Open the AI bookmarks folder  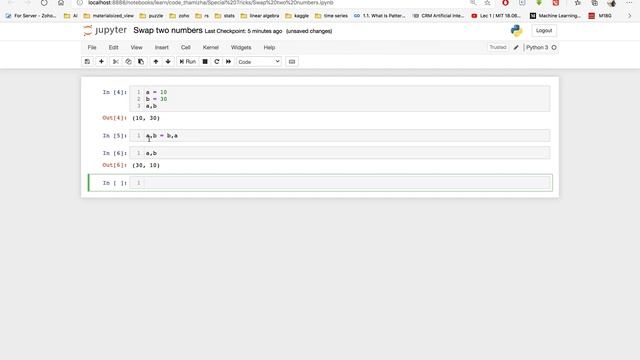point(71,16)
